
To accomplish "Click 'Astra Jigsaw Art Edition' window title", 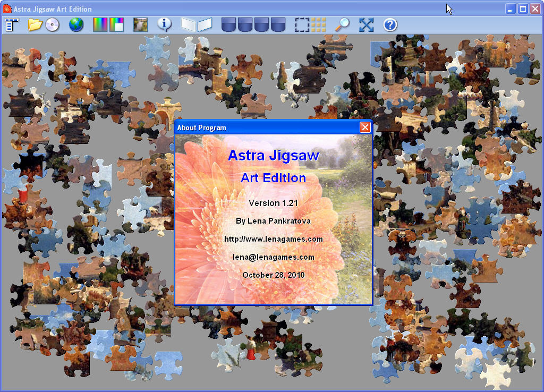I will [53, 9].
